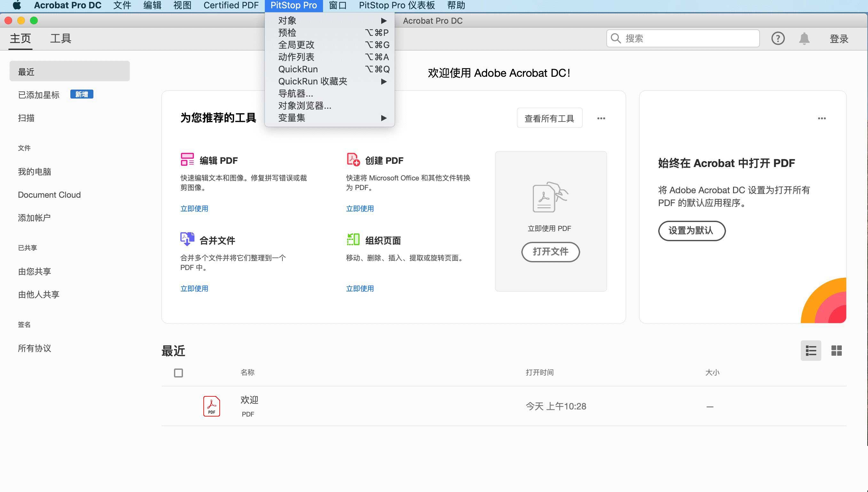868x492 pixels.
Task: Click 立即使用 under 创建 PDF
Action: click(x=360, y=209)
